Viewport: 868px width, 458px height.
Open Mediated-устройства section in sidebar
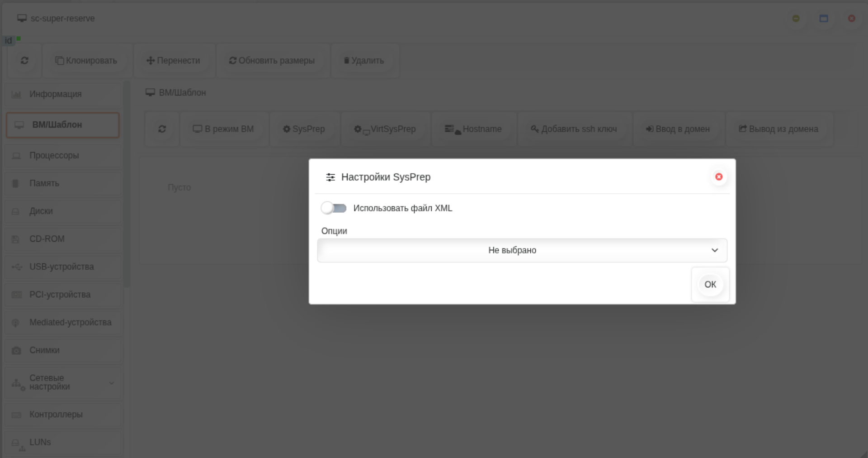63,323
